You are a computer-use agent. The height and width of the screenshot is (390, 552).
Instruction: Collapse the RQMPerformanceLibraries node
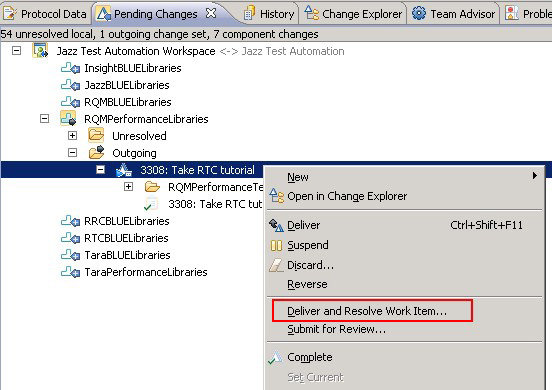coord(44,119)
